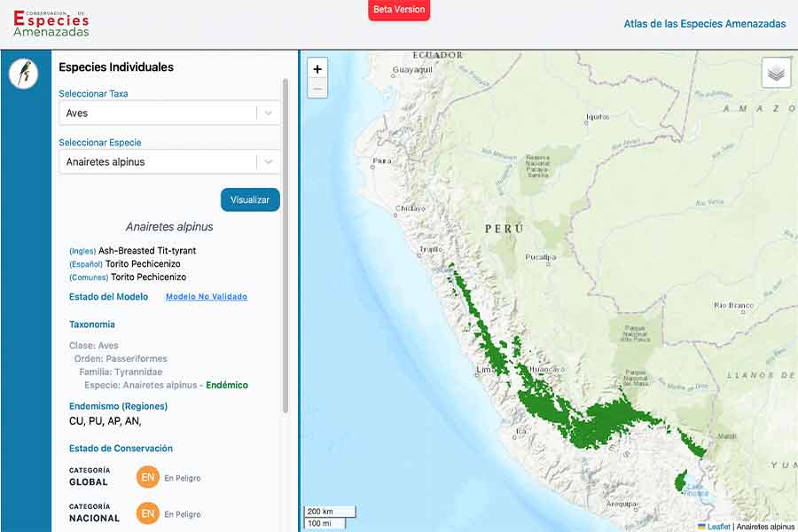Click the EN badge for Categoría Global
Viewport: 798px width, 532px height.
click(x=147, y=477)
